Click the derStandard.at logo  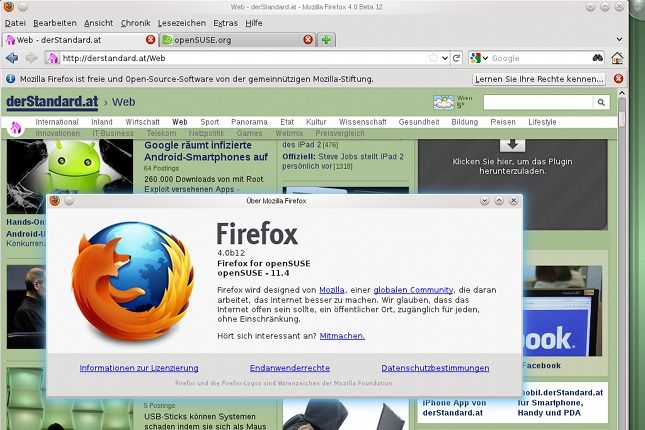(52, 102)
